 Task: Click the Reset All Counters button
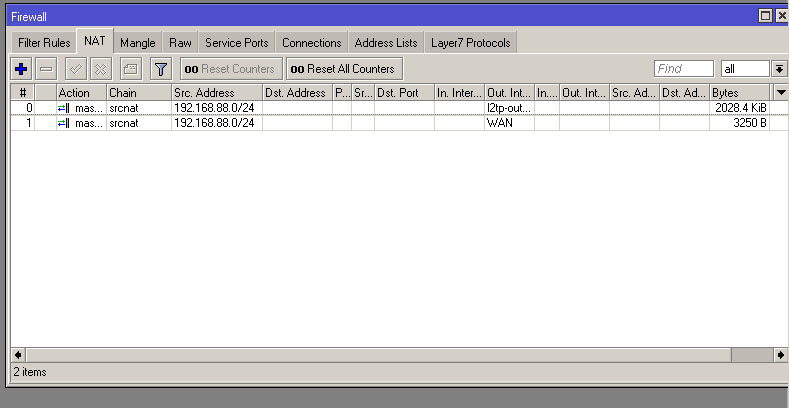tap(344, 69)
